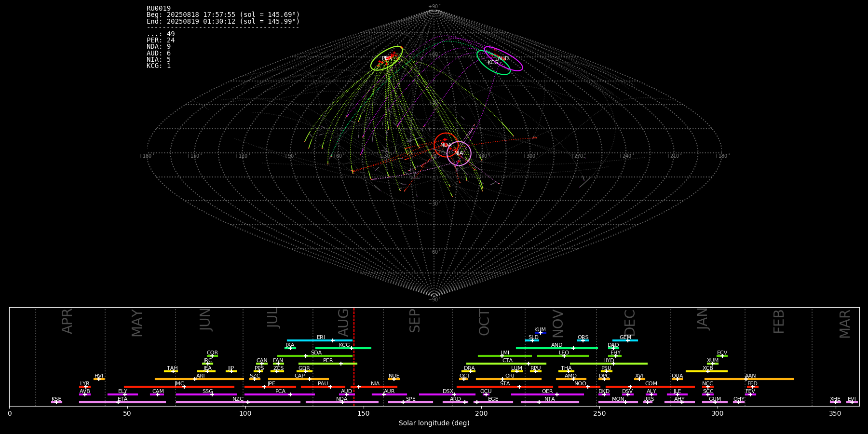
Task: Click the XHE shower marker
Action: pyautogui.click(x=835, y=402)
